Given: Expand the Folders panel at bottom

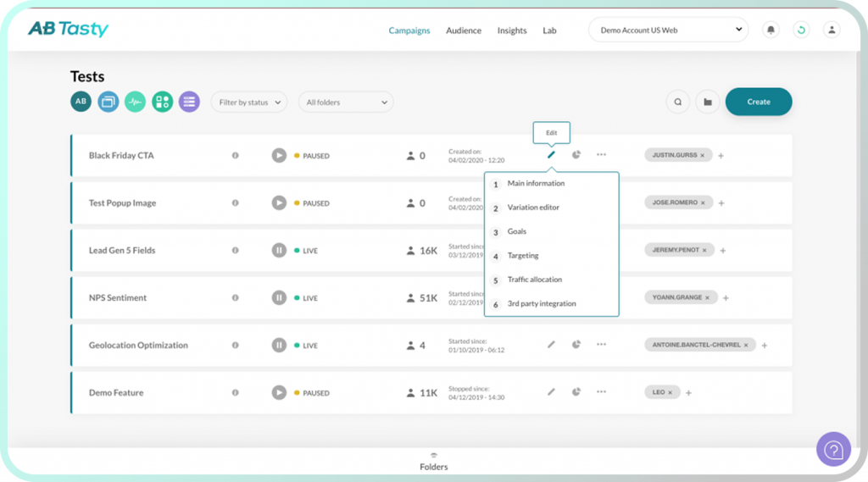Looking at the screenshot, I should click(x=433, y=463).
